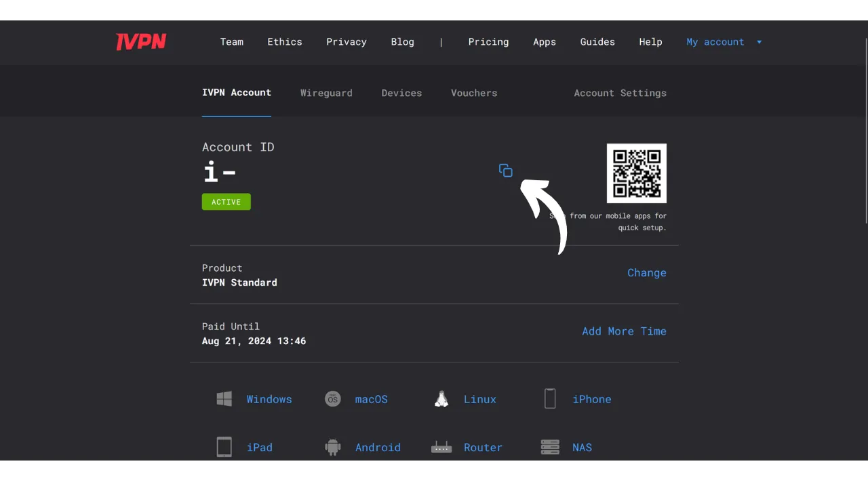Viewport: 868px width, 481px height.
Task: Click the IVPN Standard product text
Action: (x=239, y=283)
